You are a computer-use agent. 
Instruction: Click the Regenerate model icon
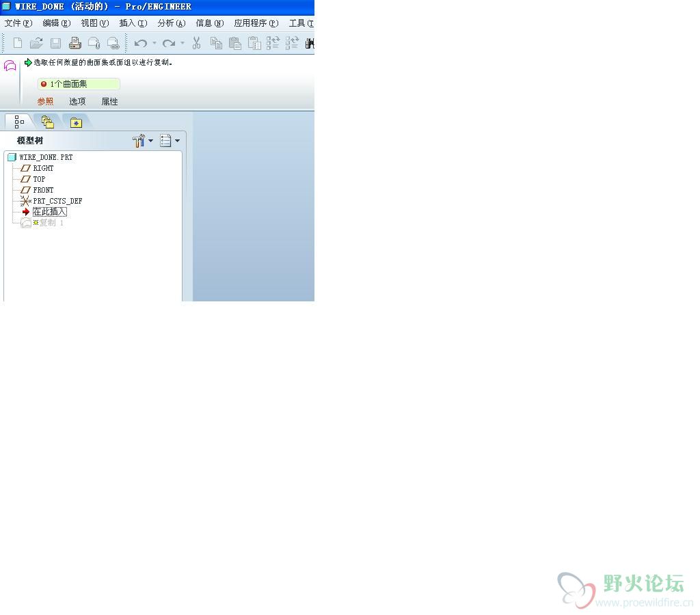[x=273, y=43]
